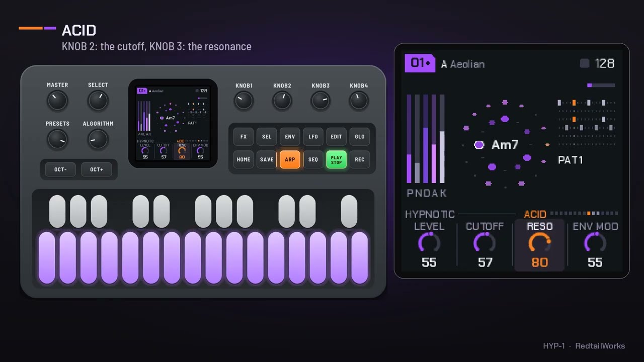Select the PAT1 pattern label
The height and width of the screenshot is (362, 644).
(571, 160)
